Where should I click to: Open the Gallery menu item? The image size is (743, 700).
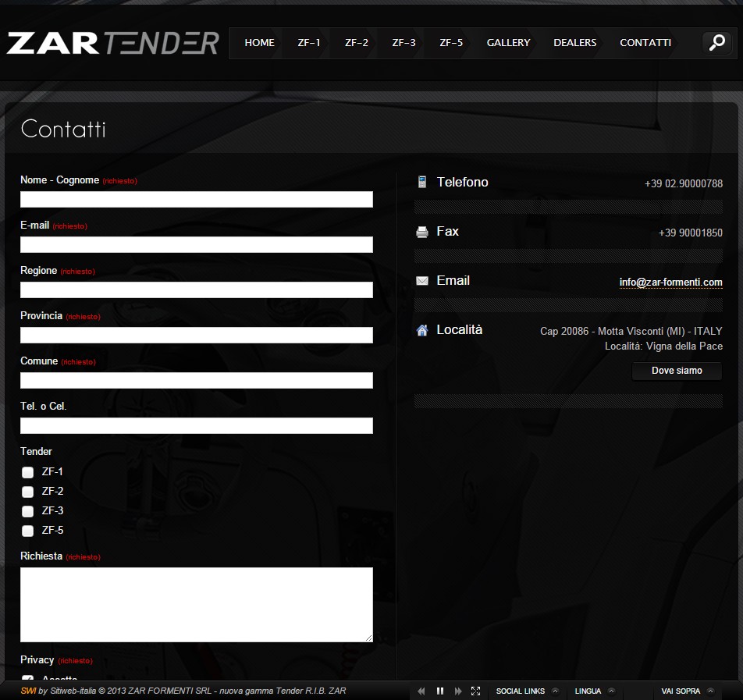[508, 43]
